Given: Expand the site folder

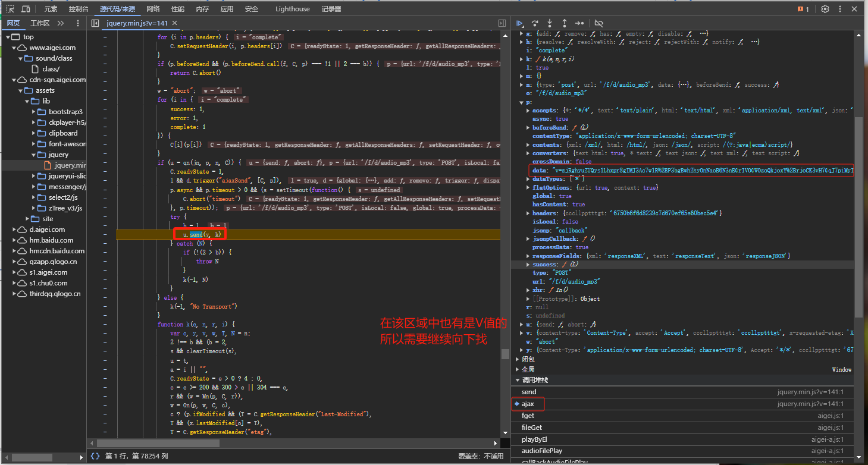Looking at the screenshot, I should 28,219.
